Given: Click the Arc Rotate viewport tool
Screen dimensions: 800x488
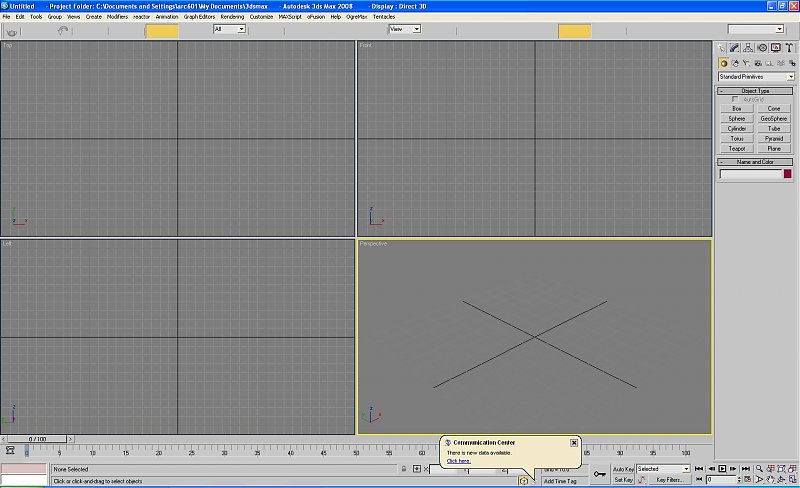Looking at the screenshot, I should click(781, 480).
